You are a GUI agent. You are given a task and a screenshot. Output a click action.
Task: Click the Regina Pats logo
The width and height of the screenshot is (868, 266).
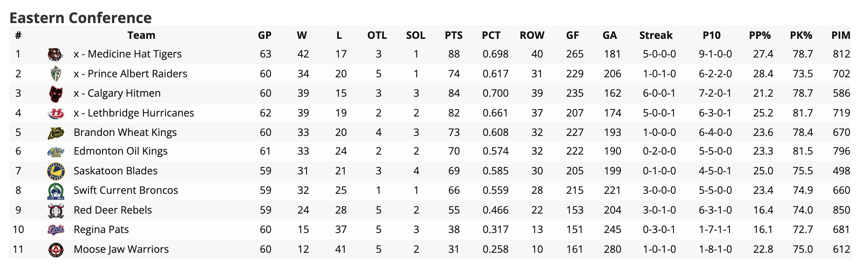[x=56, y=230]
